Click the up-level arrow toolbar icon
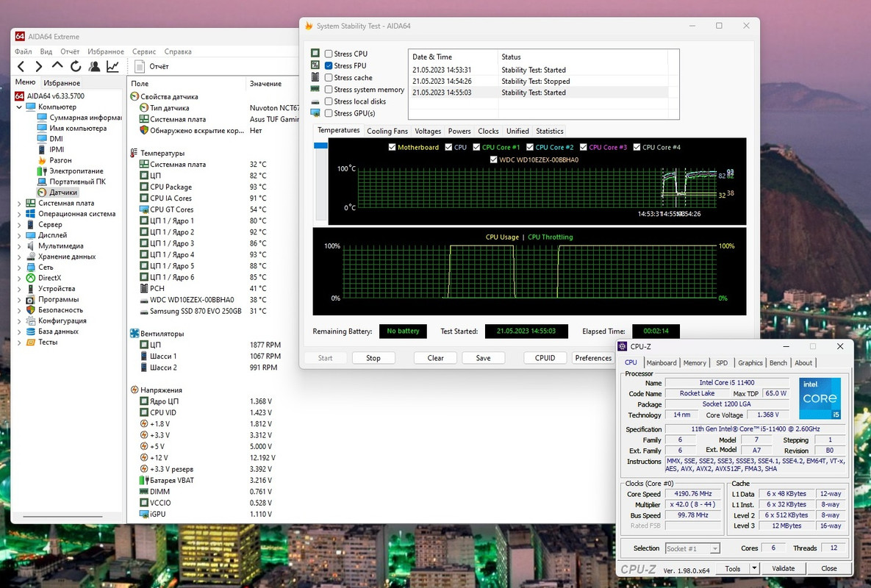The width and height of the screenshot is (871, 588). 57,67
